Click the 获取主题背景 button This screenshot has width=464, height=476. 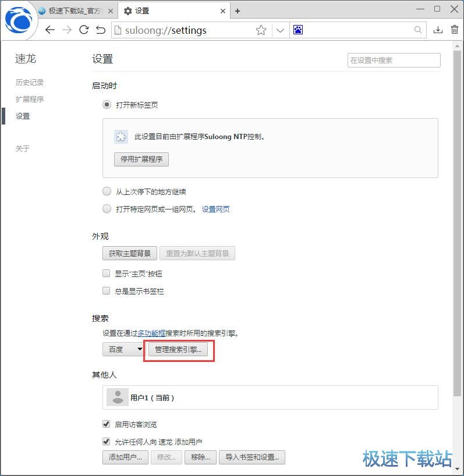[x=130, y=253]
